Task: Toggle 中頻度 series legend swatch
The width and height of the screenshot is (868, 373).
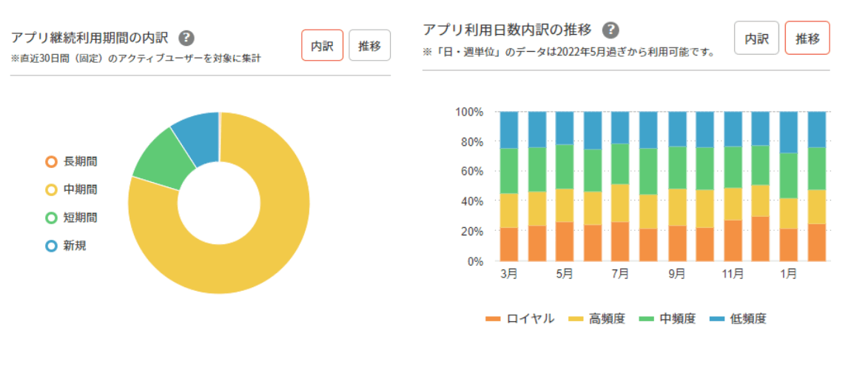Action: tap(647, 319)
